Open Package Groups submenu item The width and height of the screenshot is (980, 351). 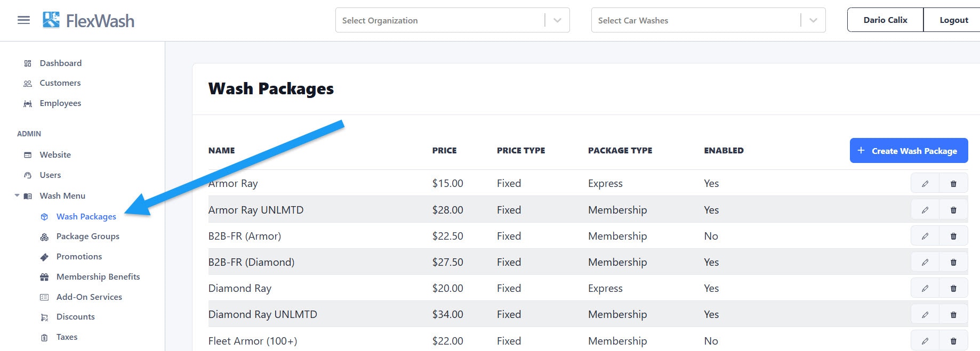(88, 236)
